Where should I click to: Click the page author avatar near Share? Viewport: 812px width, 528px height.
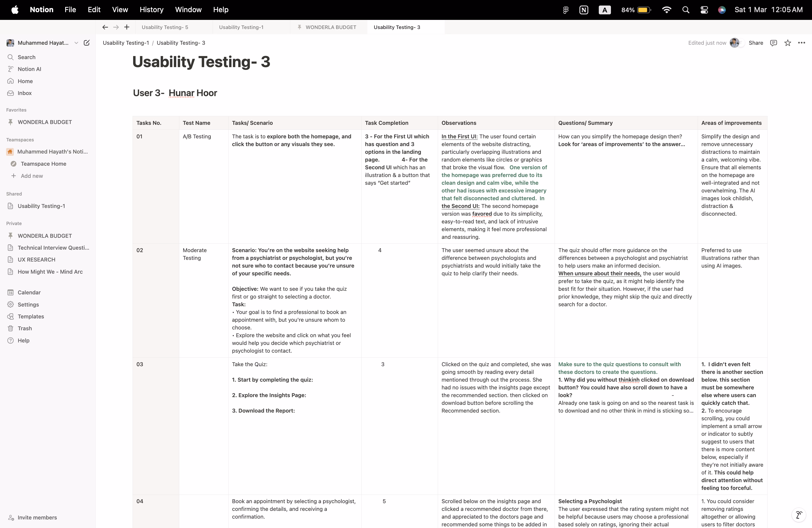click(x=734, y=43)
